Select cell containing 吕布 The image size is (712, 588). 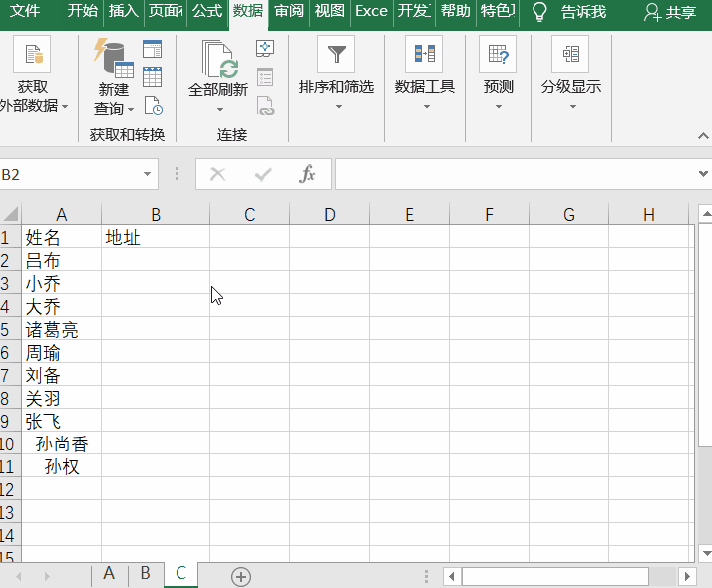(x=61, y=260)
